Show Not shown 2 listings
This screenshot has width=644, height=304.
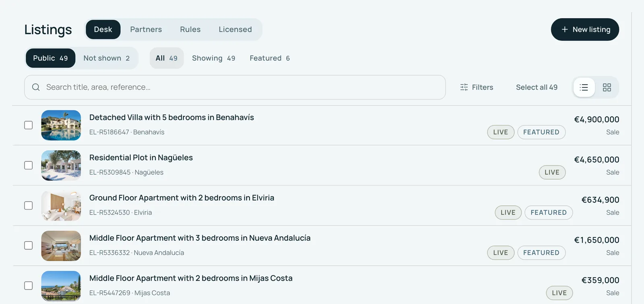click(x=107, y=58)
